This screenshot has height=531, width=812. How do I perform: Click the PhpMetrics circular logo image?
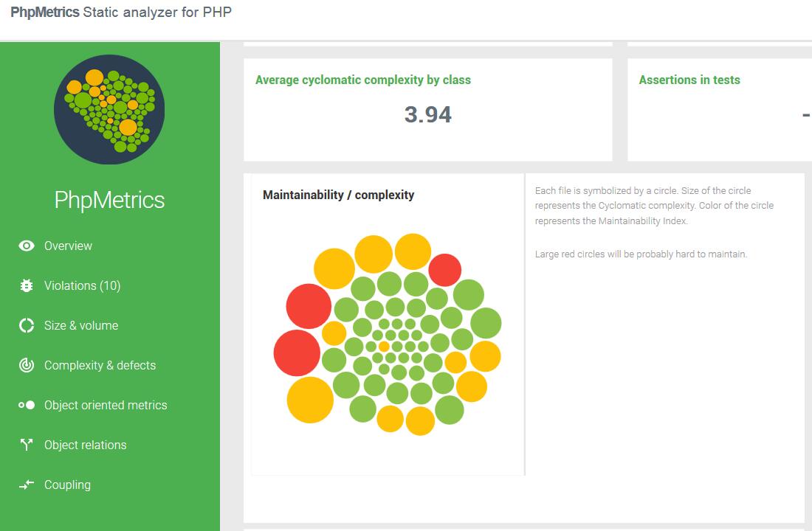(109, 109)
